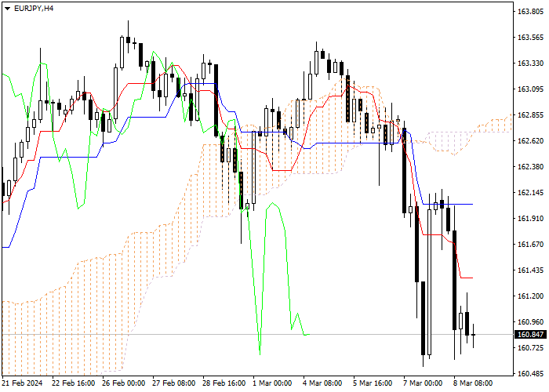Click the 162.855 price axis label

click(x=530, y=115)
